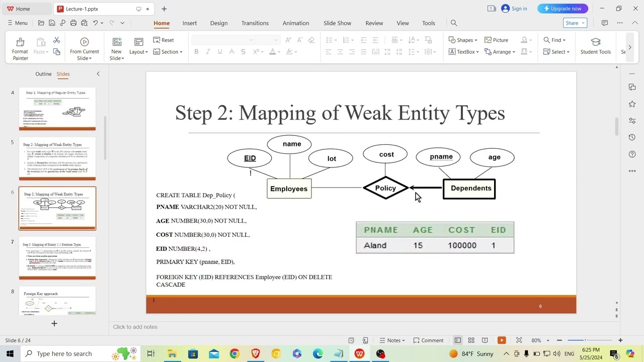Click Comment in the status bar

[x=428, y=340]
